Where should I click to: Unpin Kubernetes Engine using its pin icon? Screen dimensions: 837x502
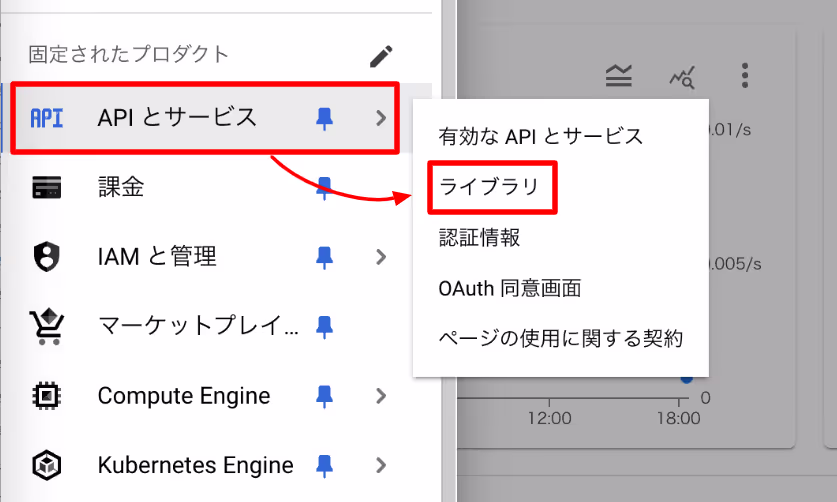(324, 466)
